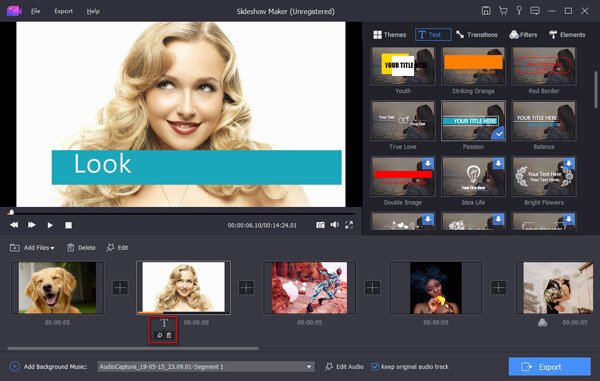Click the T text marker under second clip
Viewport: 600px width, 381px height.
[164, 323]
